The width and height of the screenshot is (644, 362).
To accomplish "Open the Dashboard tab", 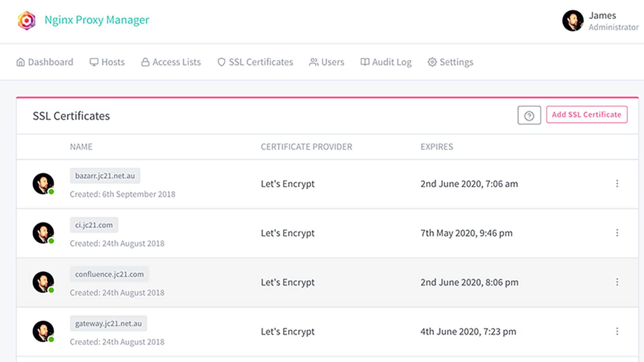I will tap(45, 62).
